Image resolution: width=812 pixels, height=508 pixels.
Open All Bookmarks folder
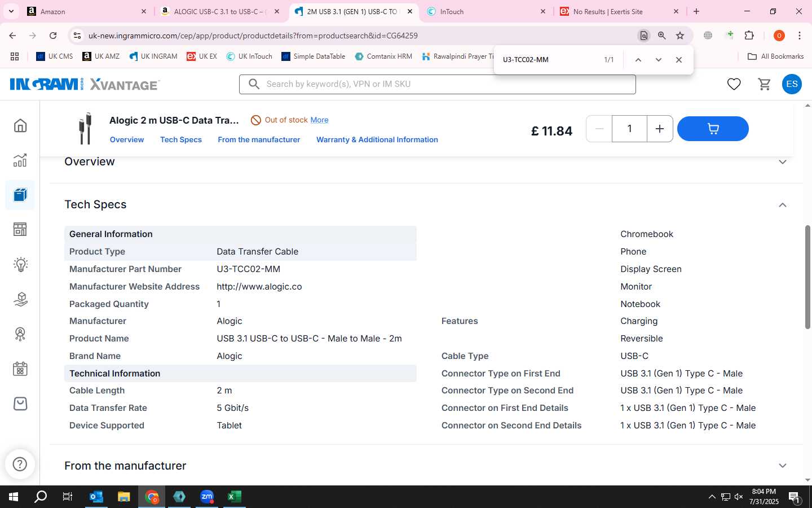(775, 56)
